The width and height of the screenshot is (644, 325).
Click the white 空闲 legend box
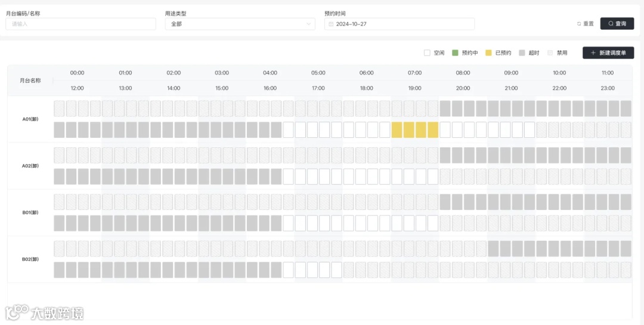(x=427, y=53)
